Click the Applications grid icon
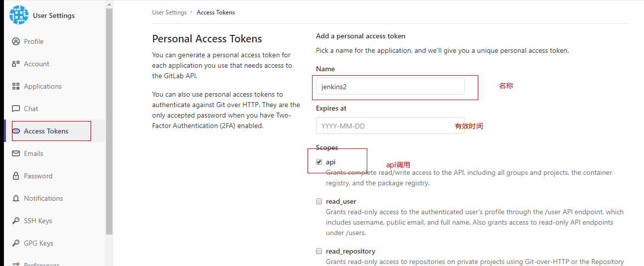The height and width of the screenshot is (266, 644). pyautogui.click(x=16, y=86)
